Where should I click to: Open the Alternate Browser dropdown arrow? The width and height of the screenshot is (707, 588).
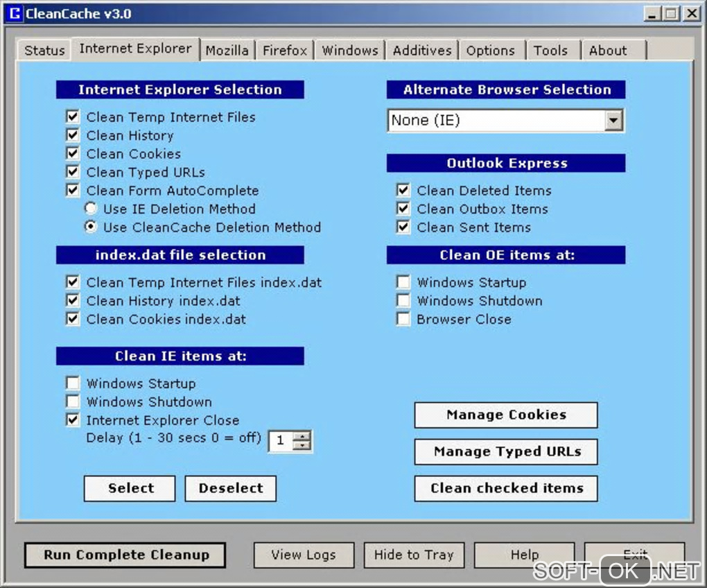pos(613,121)
